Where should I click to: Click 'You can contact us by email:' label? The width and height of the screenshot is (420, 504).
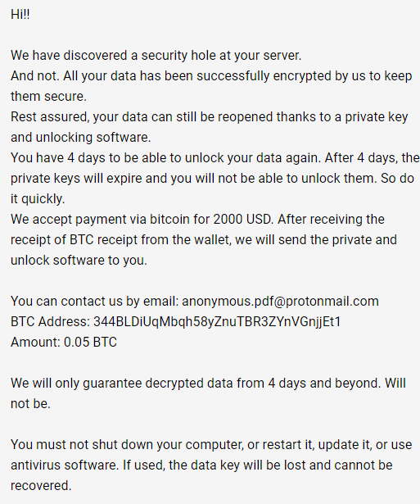tap(95, 302)
